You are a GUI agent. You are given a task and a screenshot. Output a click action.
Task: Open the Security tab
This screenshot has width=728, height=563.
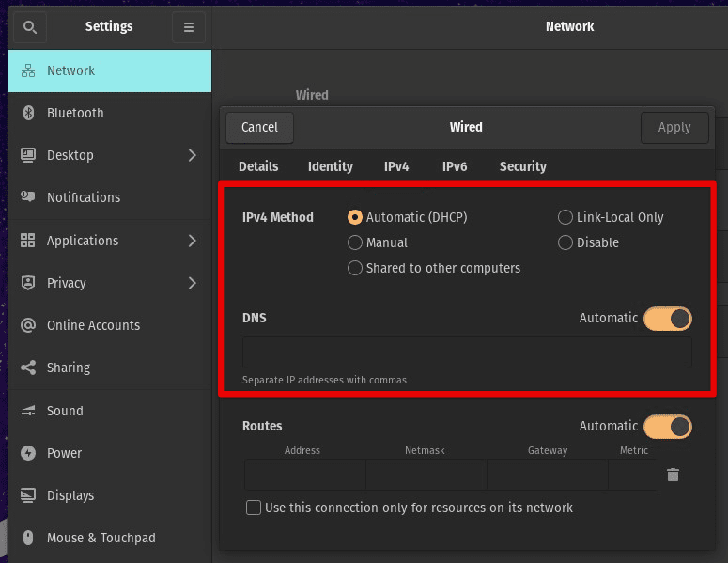(x=522, y=166)
